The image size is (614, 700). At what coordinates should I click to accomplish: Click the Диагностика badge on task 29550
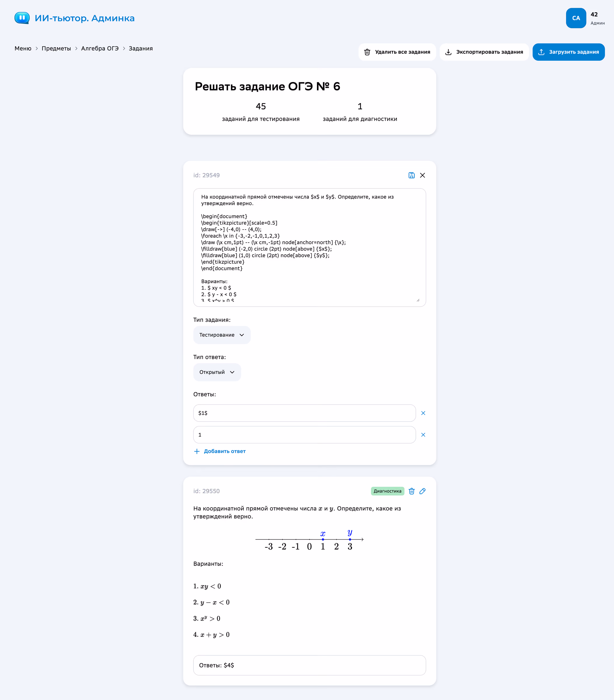[x=388, y=491]
